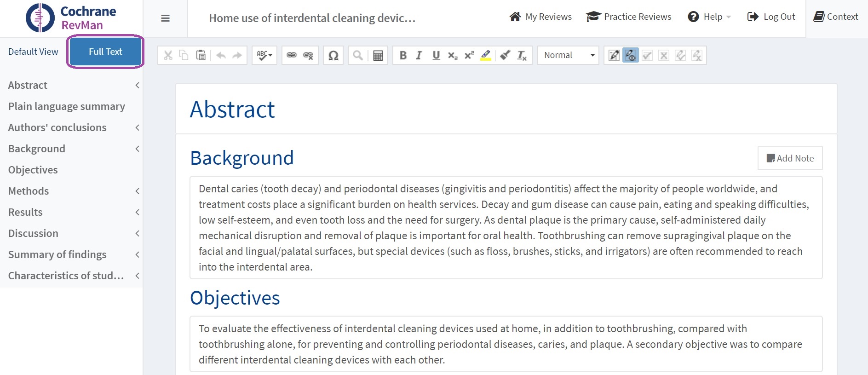
Task: Toggle show tracked changes eye icon
Action: tap(630, 56)
